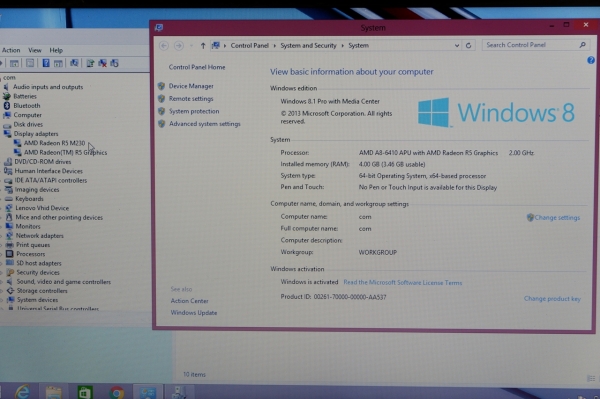Screen dimensions: 600x399
Task: Select Processors category in device tree
Action: [x=31, y=254]
